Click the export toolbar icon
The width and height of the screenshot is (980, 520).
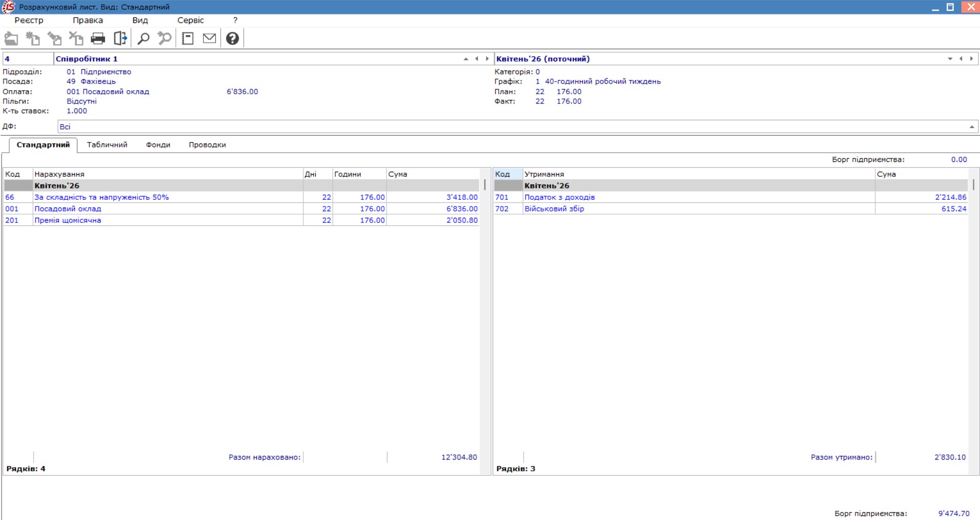[x=120, y=38]
